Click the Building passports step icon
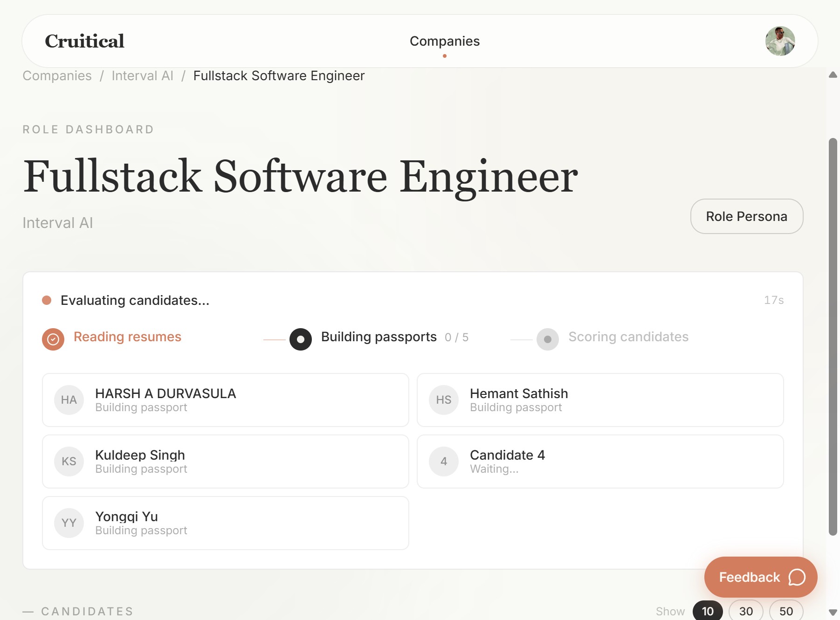840x620 pixels. (x=301, y=339)
